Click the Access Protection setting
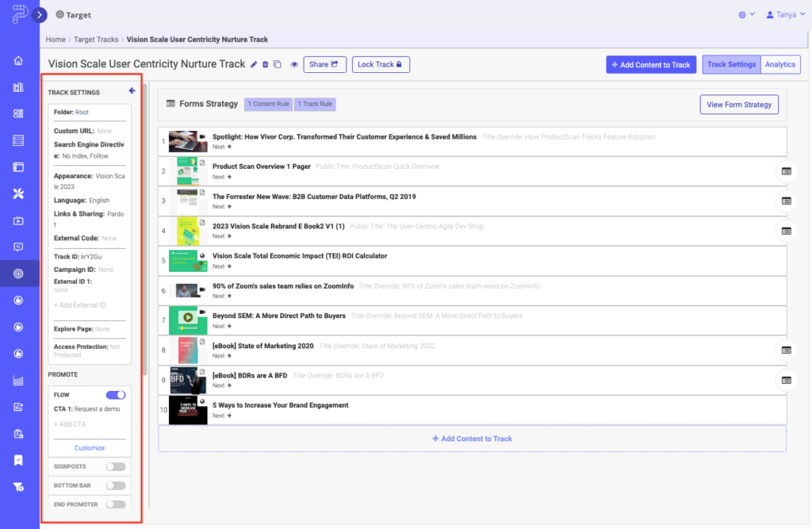812x529 pixels. tap(87, 351)
